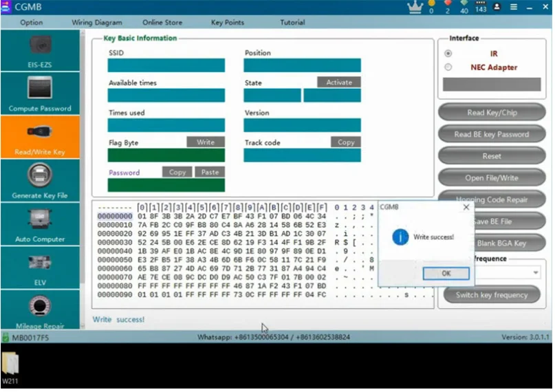
Task: Open the Wiring Diagram menu
Action: coord(97,22)
